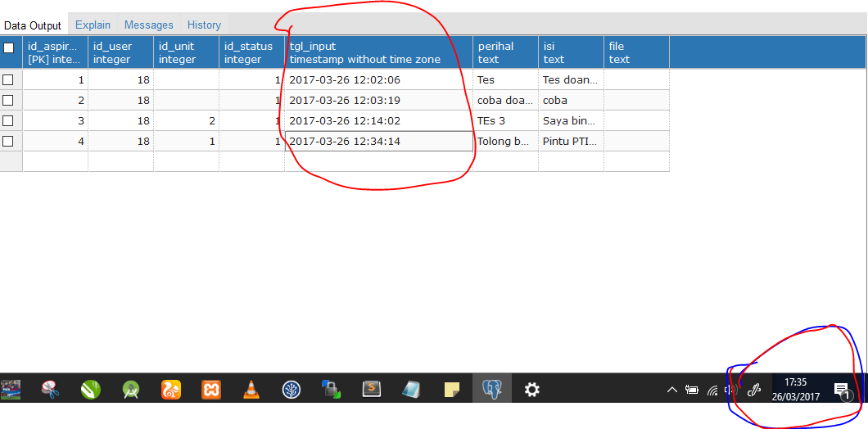Open XAMPP control panel taskbar icon

point(211,390)
